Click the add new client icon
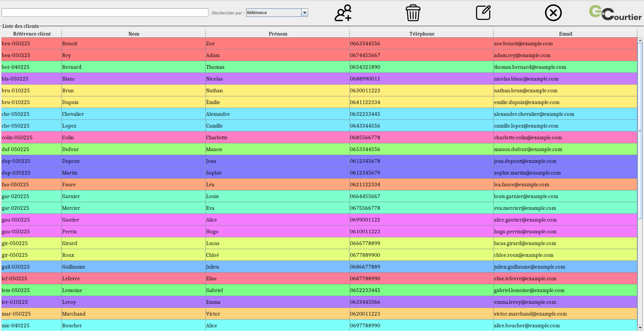The image size is (644, 331). 343,13
